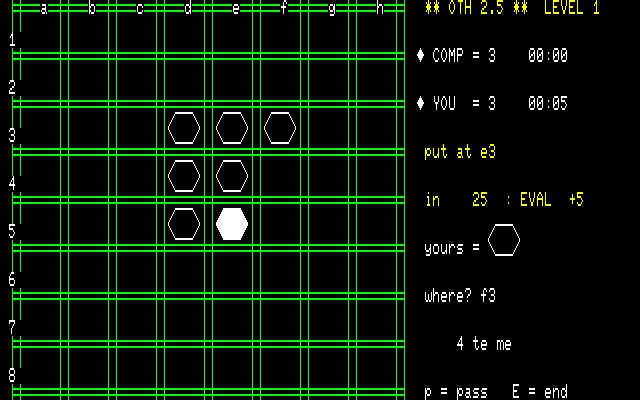The width and height of the screenshot is (640, 400).
Task: Click column label 'g' header
Action: coord(332,9)
